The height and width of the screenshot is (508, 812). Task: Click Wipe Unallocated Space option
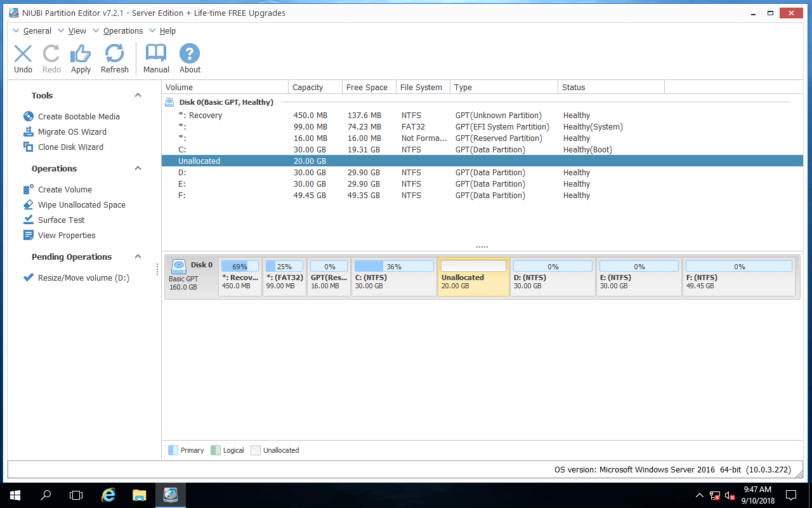pyautogui.click(x=81, y=205)
